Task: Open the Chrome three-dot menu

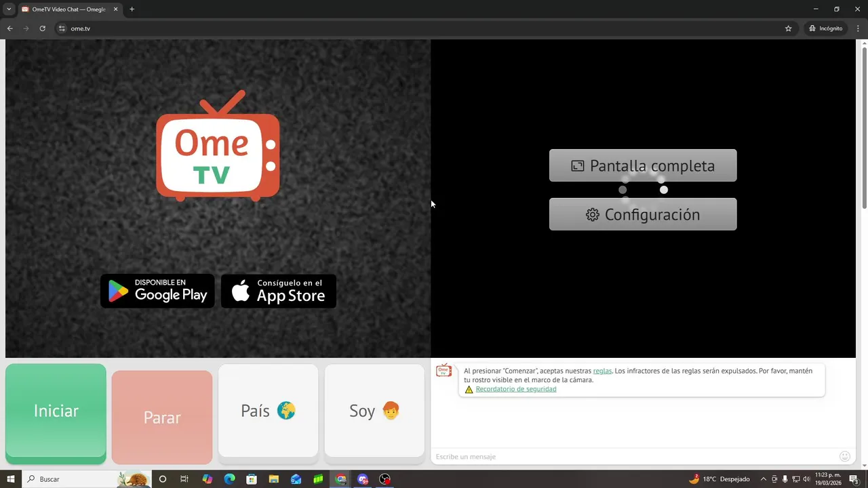Action: tap(858, 28)
